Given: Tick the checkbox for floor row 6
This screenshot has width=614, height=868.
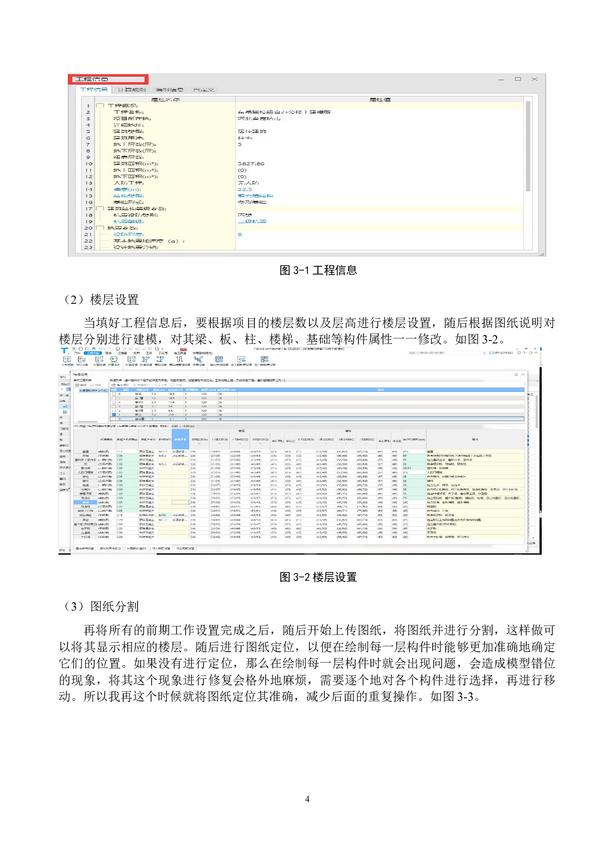Looking at the screenshot, I should coord(114,394).
